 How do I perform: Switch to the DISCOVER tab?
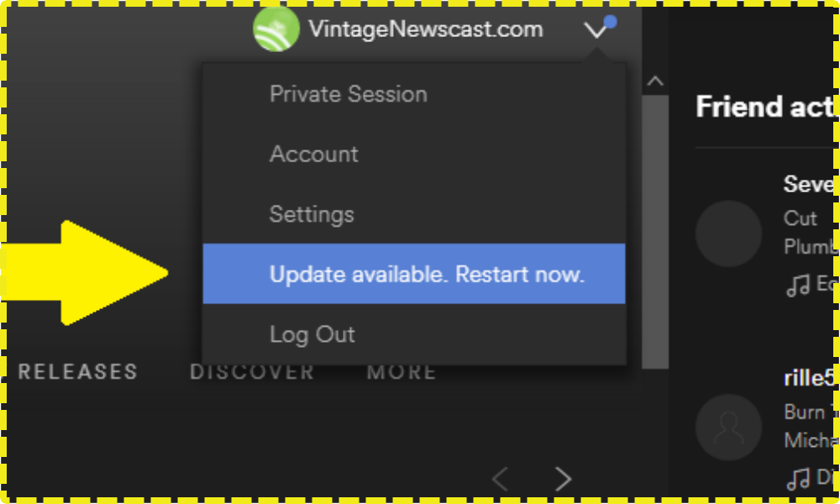pyautogui.click(x=252, y=372)
